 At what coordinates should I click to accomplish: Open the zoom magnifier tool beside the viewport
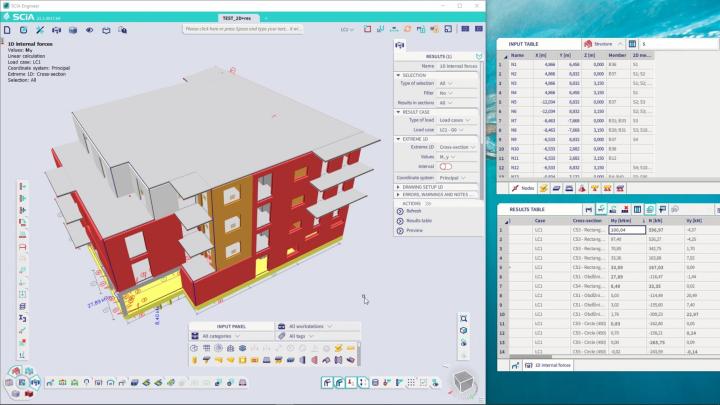tap(464, 319)
